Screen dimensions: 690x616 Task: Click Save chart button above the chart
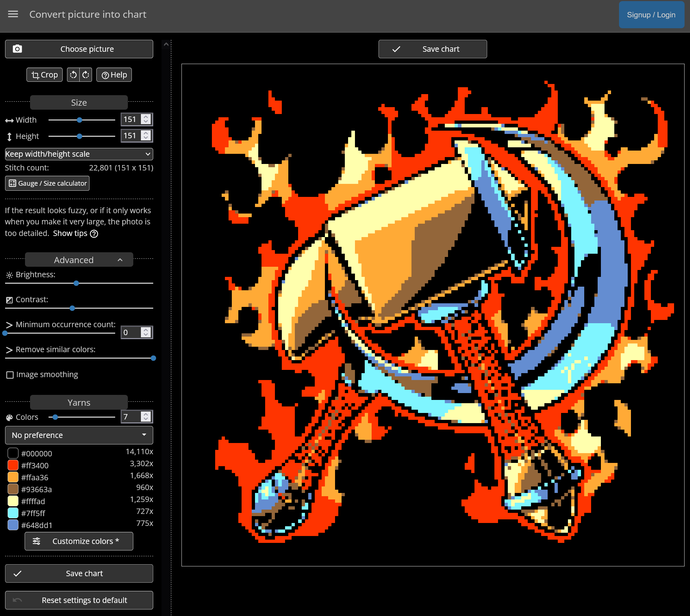(x=432, y=49)
